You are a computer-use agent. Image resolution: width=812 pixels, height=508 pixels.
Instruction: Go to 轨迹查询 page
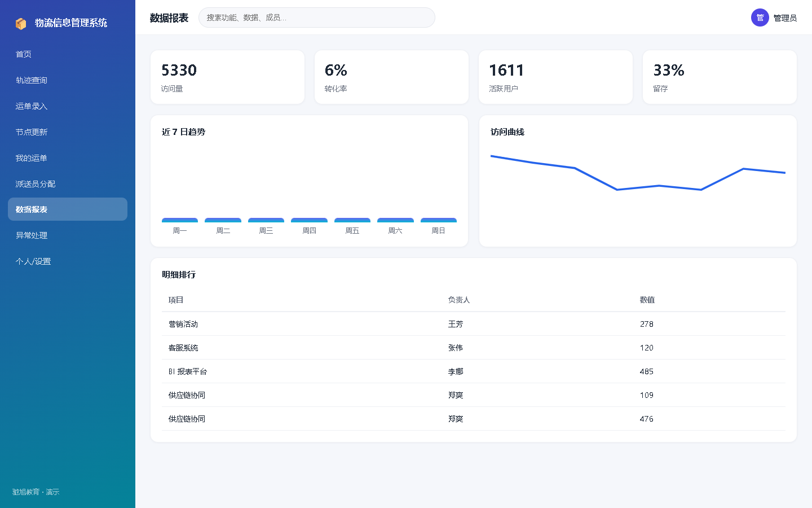tap(68, 80)
